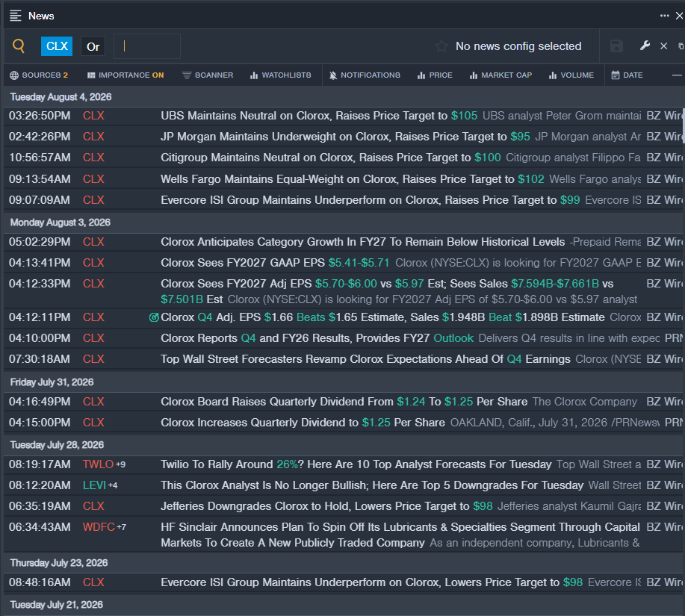Open the No news config selected dropdown
The image size is (685, 616).
[518, 46]
